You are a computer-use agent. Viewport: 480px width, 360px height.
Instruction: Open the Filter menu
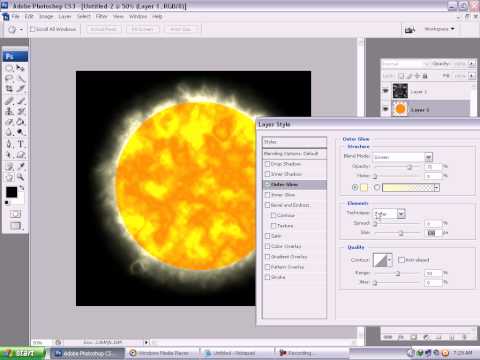101,16
